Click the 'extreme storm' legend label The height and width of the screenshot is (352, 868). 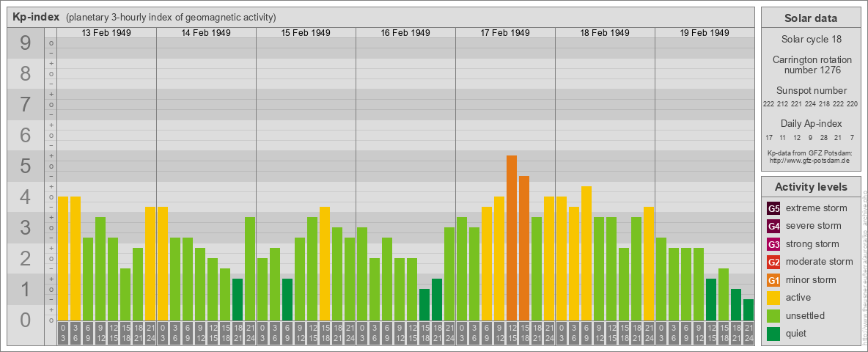click(817, 208)
